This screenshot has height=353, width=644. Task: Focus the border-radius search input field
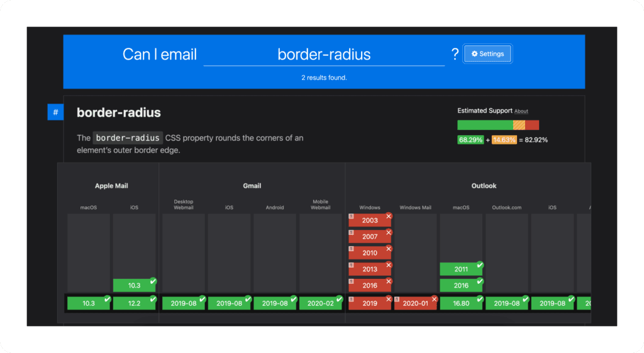coord(324,55)
